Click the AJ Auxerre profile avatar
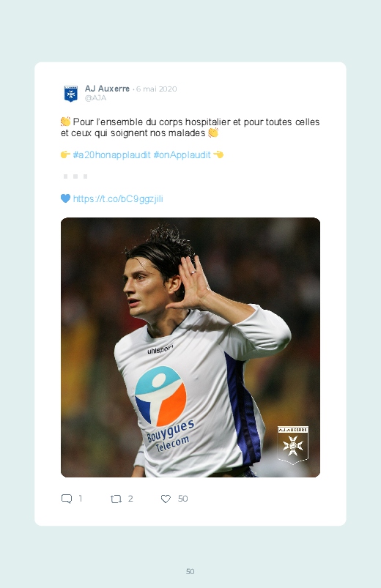The width and height of the screenshot is (381, 588). pos(70,94)
